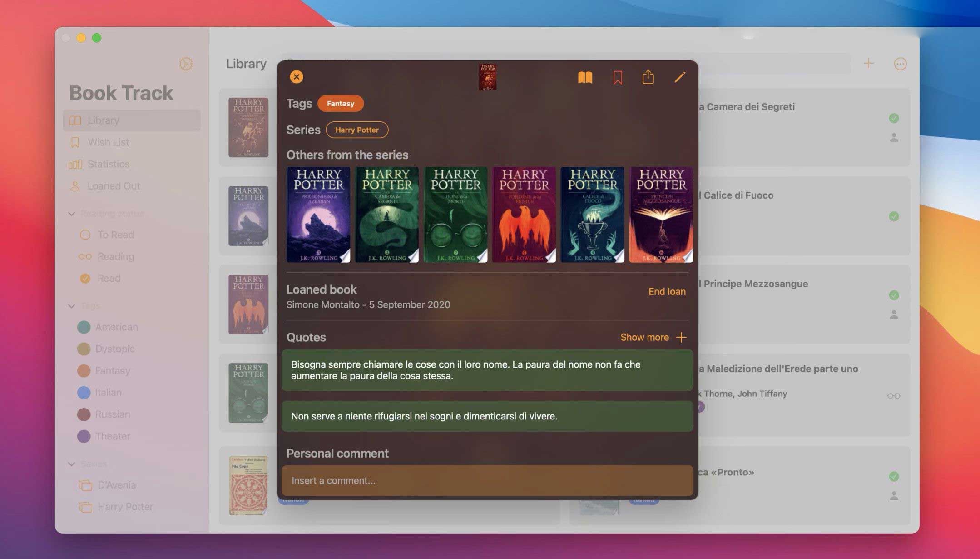The height and width of the screenshot is (559, 980).
Task: Select quote about chiamare le cose
Action: coord(487,370)
